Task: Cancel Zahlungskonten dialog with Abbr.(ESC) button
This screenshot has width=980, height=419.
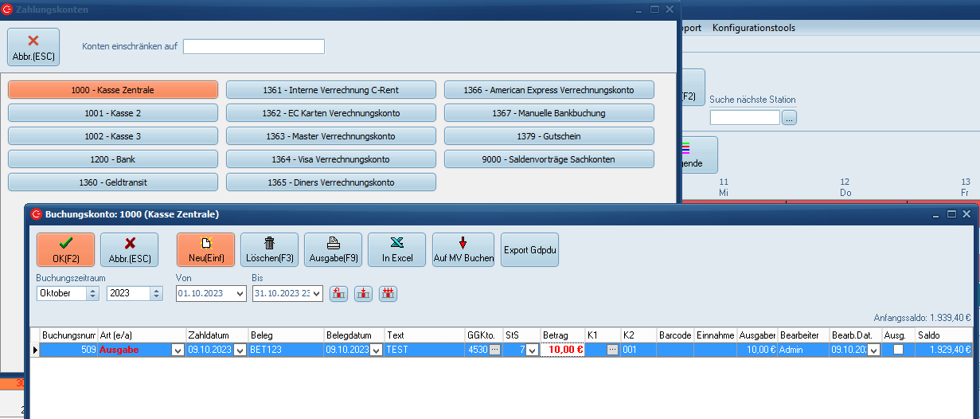Action: (x=33, y=47)
